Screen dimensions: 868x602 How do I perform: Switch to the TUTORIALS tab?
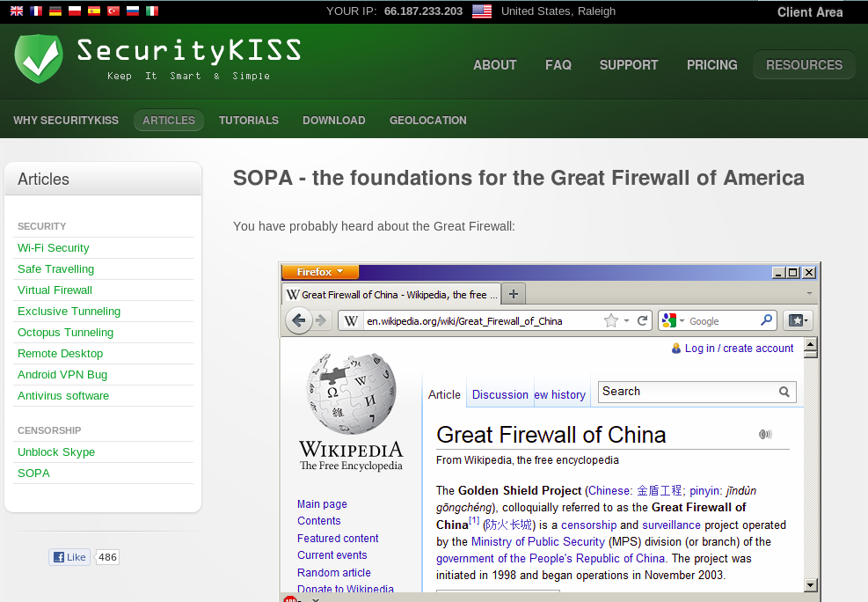pos(248,121)
